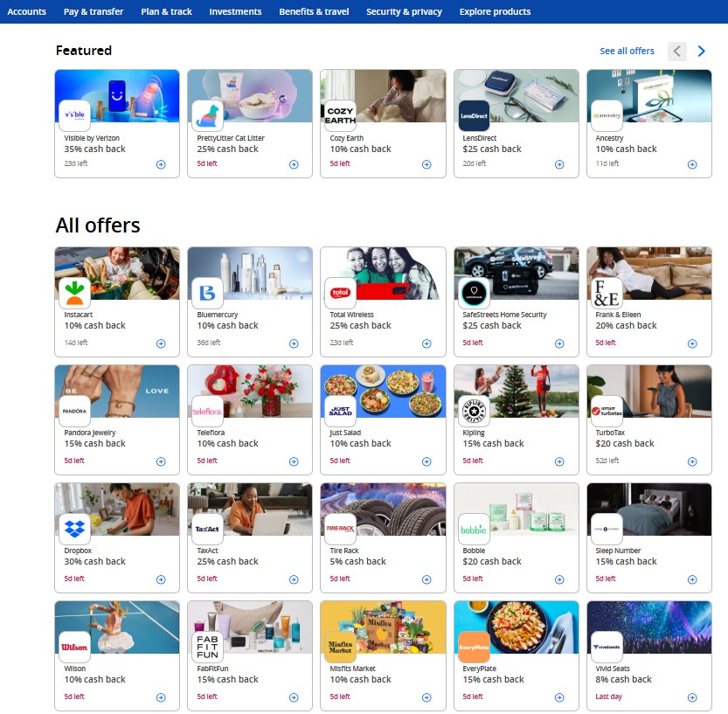Open the Explore products menu
The height and width of the screenshot is (714, 728).
[x=495, y=11]
